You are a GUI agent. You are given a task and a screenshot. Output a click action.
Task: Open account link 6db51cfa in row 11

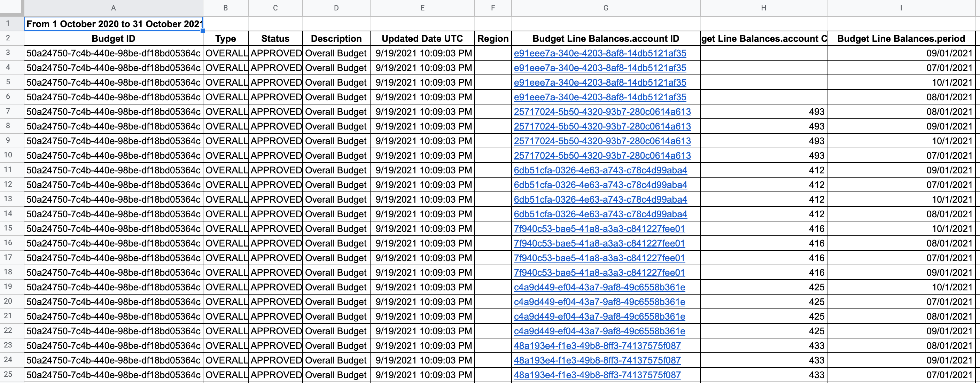coord(600,170)
